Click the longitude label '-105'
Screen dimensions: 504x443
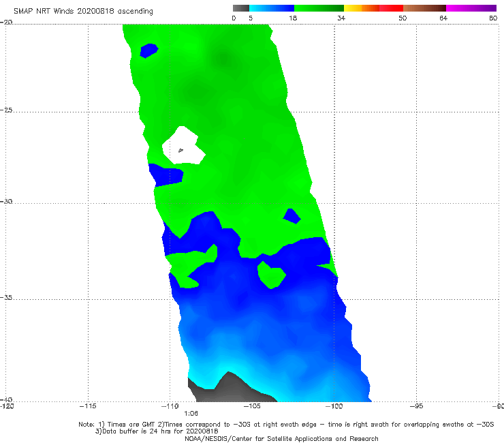tap(252, 406)
